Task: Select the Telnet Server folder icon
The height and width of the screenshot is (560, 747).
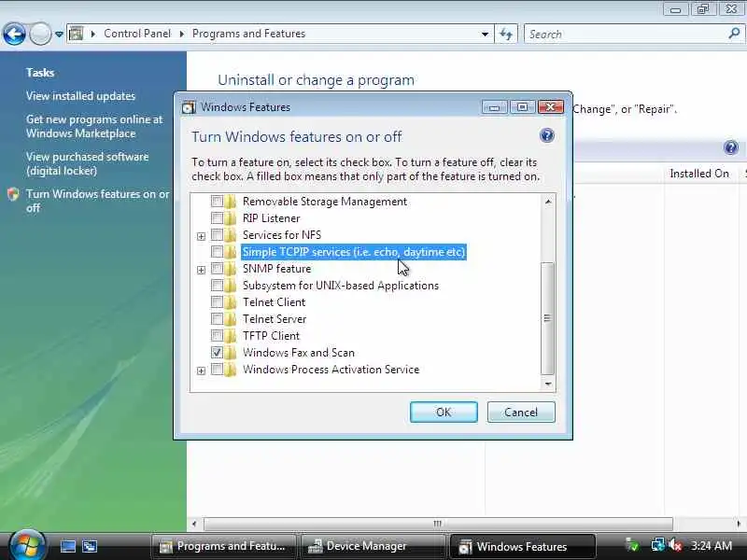Action: 231,319
